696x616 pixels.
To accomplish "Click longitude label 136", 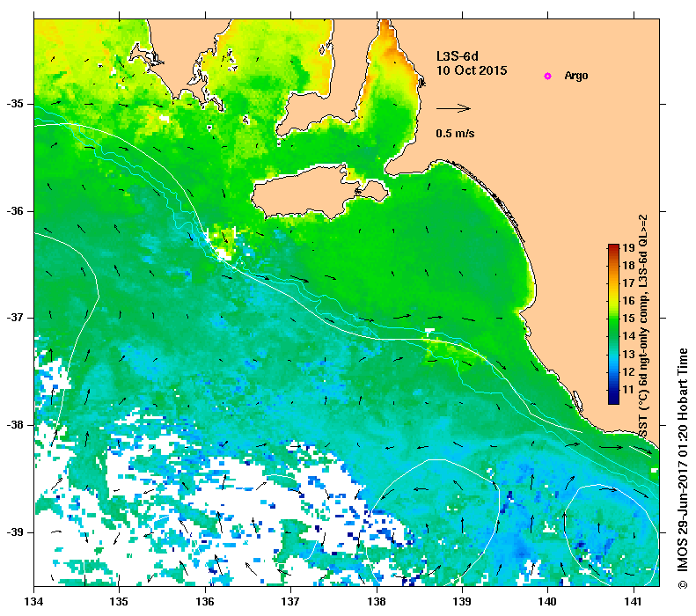I will pos(205,602).
